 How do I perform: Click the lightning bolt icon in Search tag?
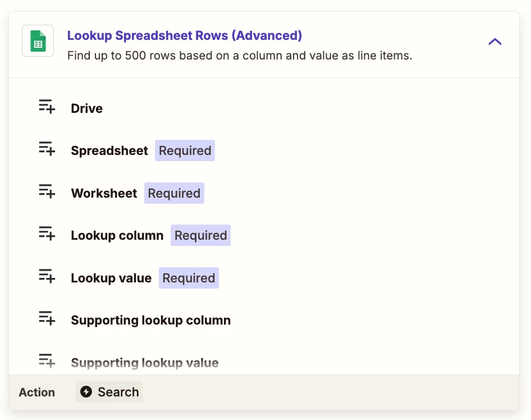86,392
